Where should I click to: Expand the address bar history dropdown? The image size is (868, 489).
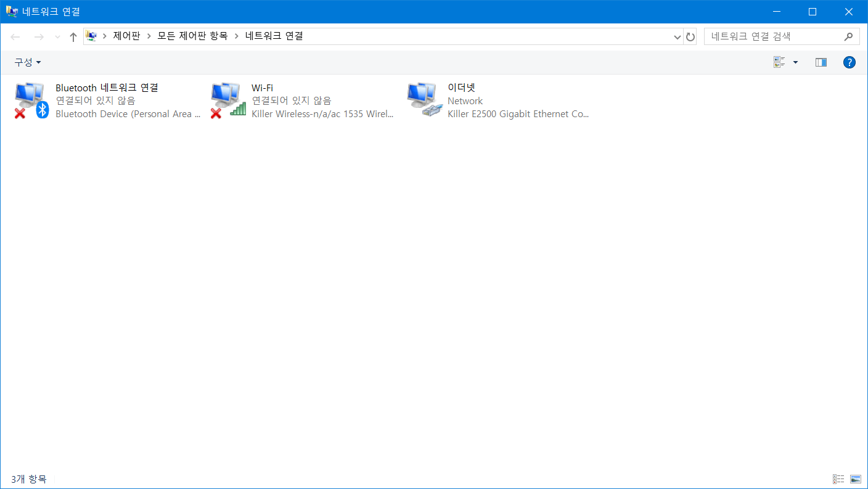pos(678,37)
